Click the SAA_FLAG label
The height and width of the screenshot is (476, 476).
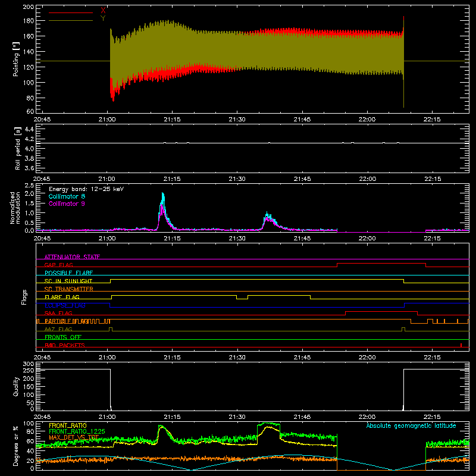click(58, 313)
